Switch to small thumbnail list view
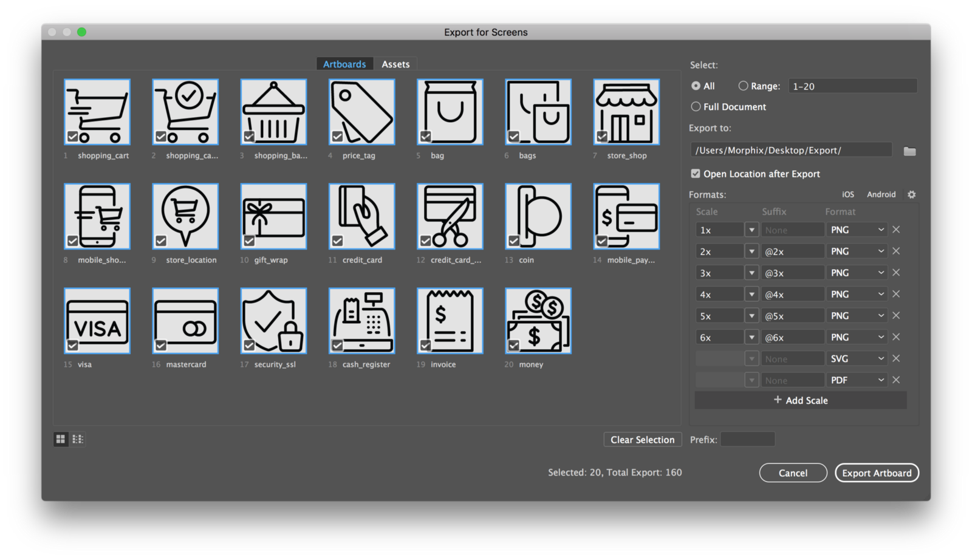 78,439
